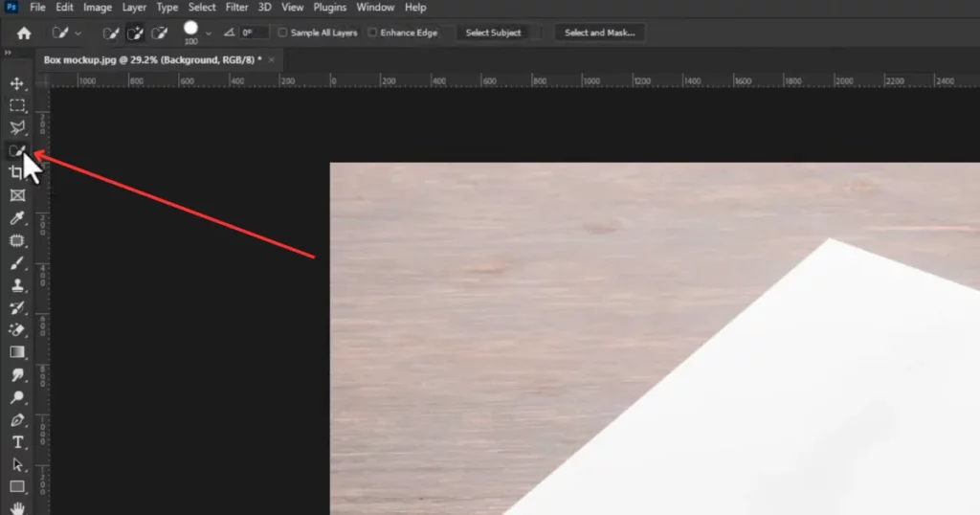
Task: Select the Rectangle shape tool
Action: tap(17, 487)
